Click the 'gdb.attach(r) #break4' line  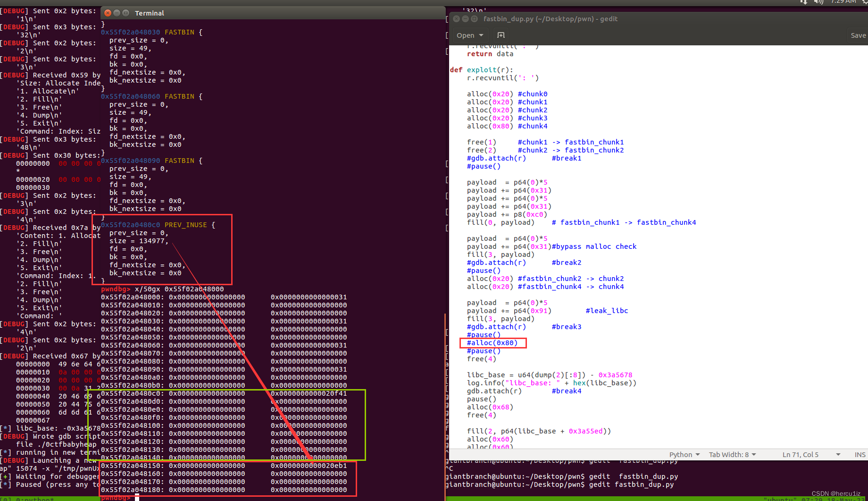[x=524, y=391]
